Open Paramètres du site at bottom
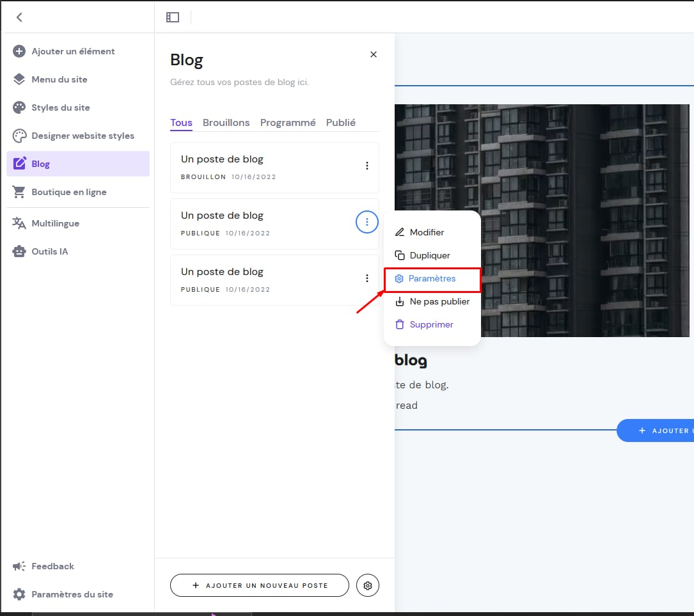Viewport: 694px width, 616px height. (x=72, y=594)
